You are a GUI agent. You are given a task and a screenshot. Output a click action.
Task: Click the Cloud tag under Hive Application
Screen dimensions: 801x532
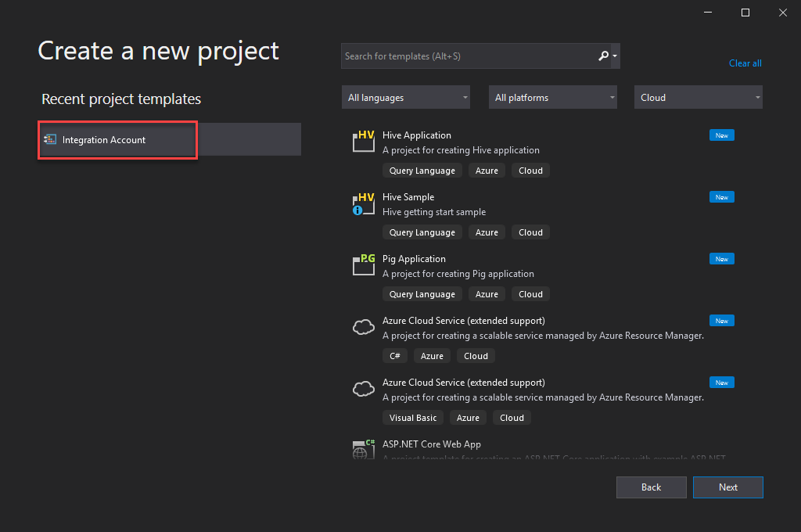tap(530, 171)
